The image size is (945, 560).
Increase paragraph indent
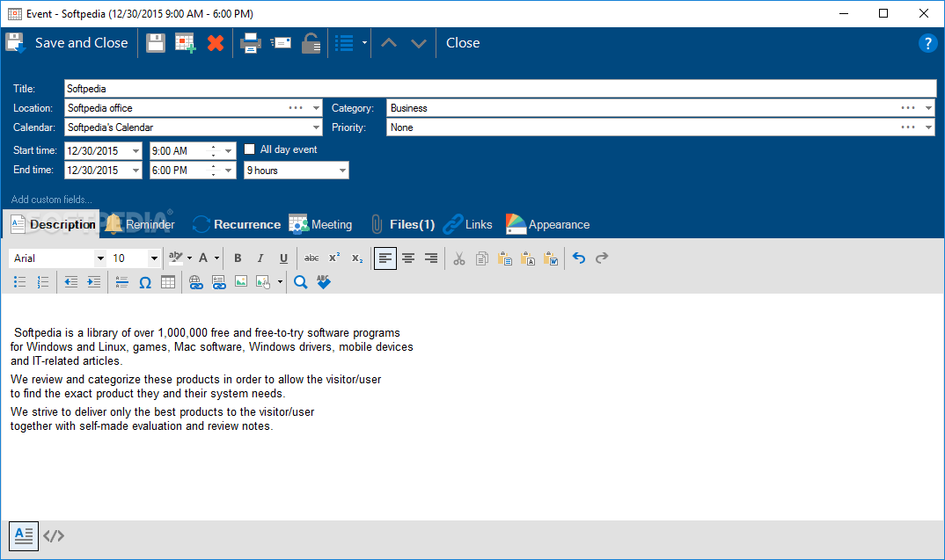pyautogui.click(x=94, y=282)
